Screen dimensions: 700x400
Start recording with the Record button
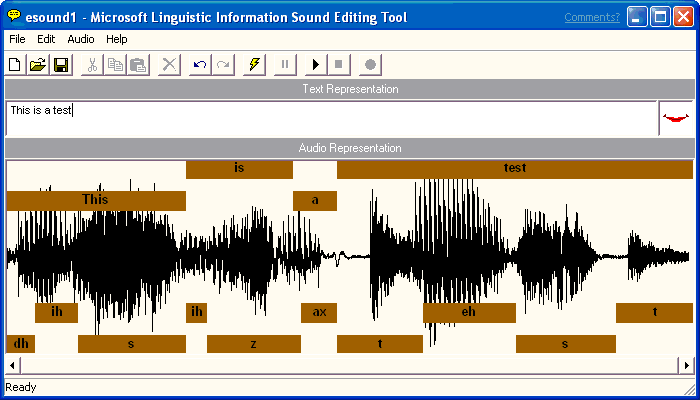click(x=370, y=65)
